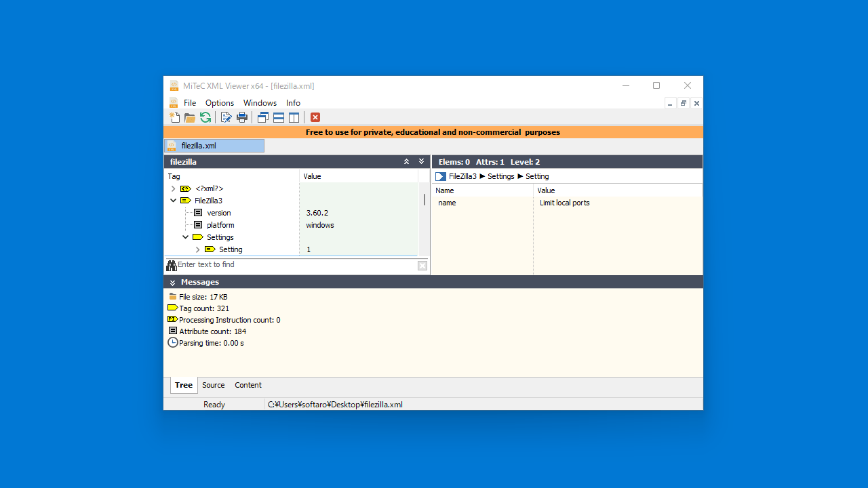Viewport: 868px width, 488px height.
Task: Click the XML app icon in the menu bar
Action: point(174,103)
